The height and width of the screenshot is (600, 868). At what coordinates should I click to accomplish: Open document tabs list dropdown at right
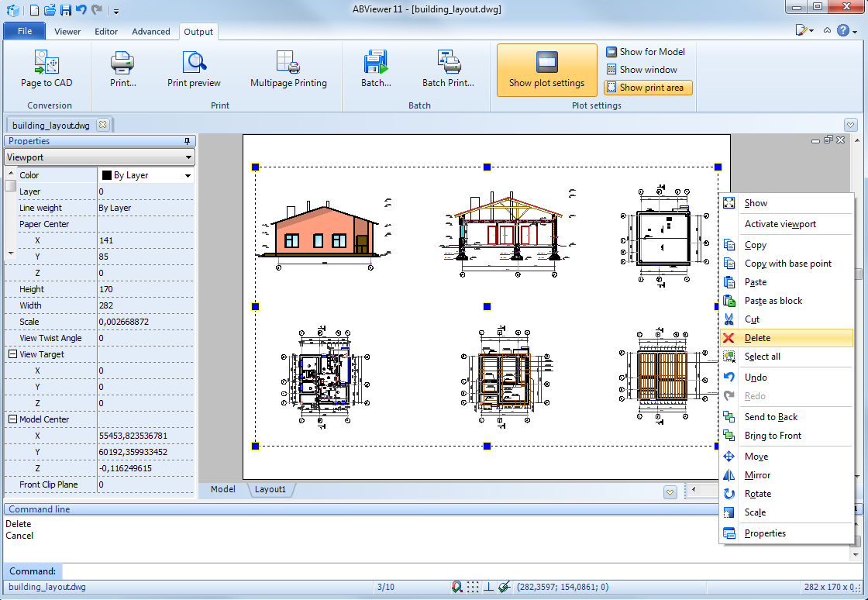851,125
